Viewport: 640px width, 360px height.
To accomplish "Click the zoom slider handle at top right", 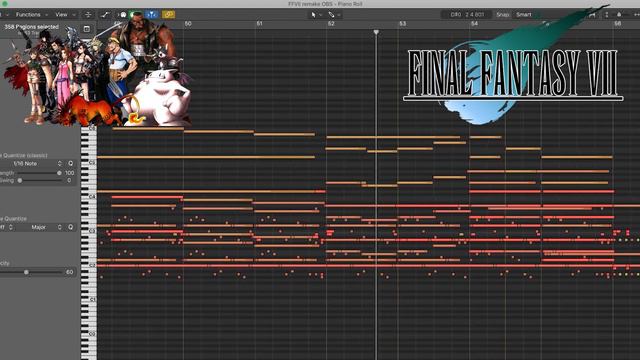I will tap(619, 15).
